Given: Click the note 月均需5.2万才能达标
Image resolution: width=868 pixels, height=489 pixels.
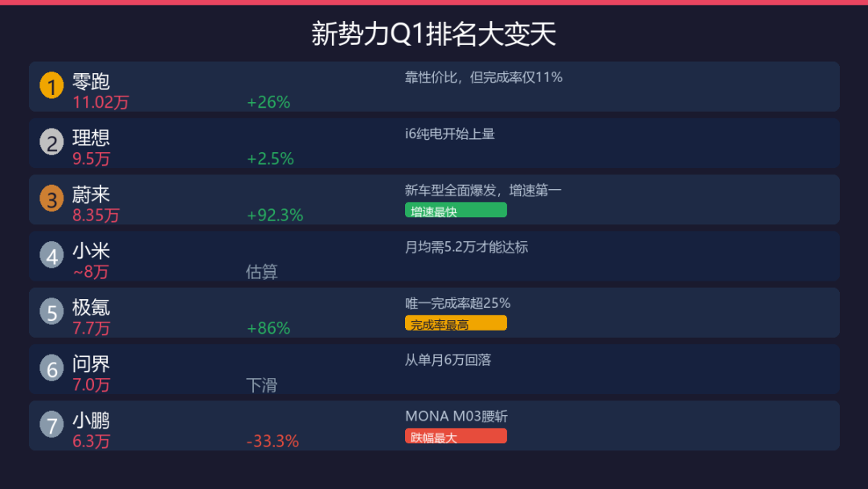Looking at the screenshot, I should (466, 247).
